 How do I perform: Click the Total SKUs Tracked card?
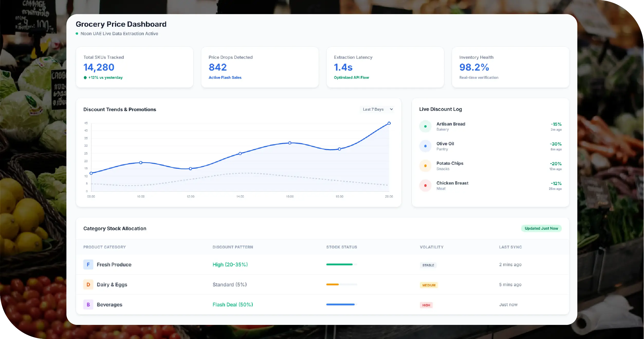134,67
